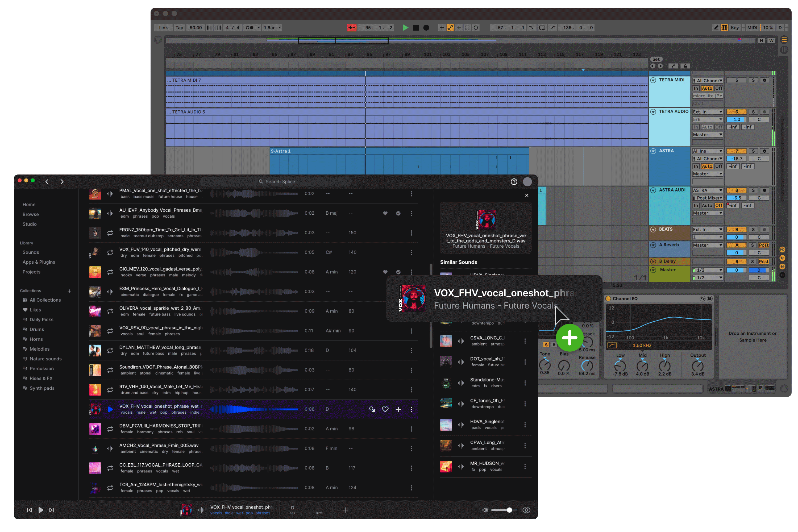
Task: Toggle Ableton Key map mode
Action: 734,28
